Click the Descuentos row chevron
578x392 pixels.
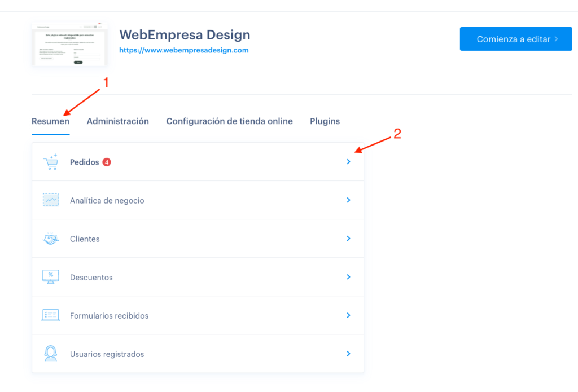point(348,277)
